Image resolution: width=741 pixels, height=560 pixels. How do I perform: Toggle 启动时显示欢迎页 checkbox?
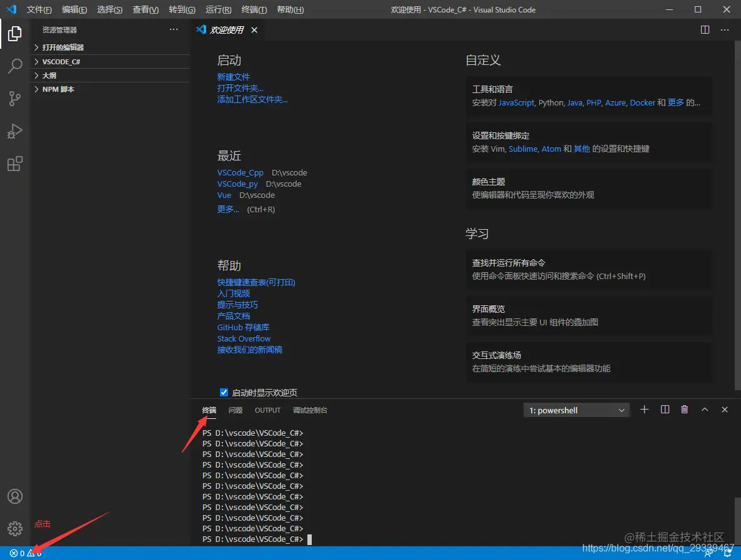(224, 393)
